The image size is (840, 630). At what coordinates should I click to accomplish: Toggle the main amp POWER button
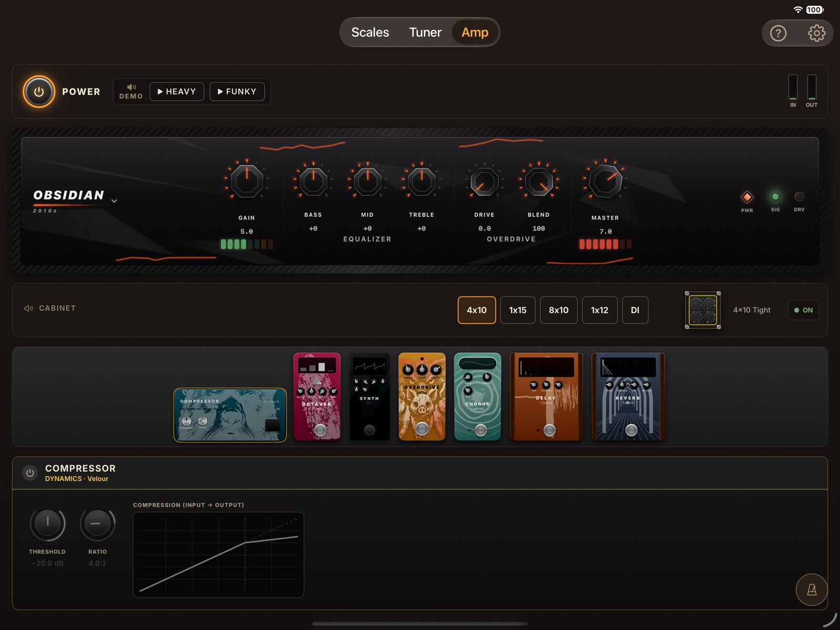pyautogui.click(x=39, y=92)
